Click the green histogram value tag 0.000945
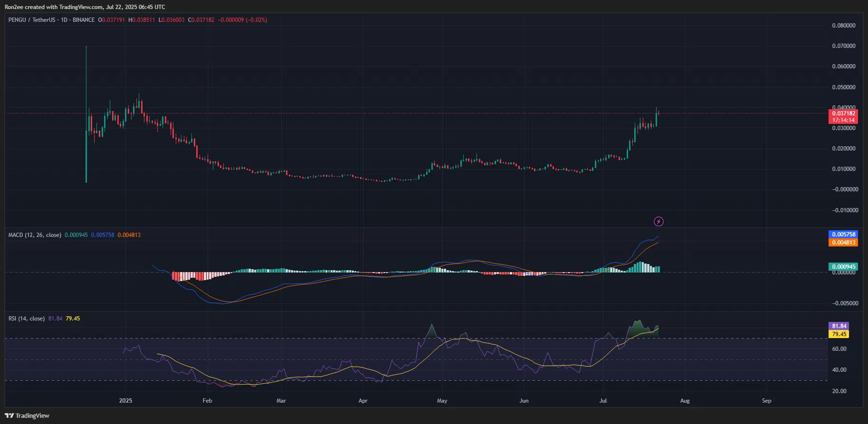 tap(843, 267)
